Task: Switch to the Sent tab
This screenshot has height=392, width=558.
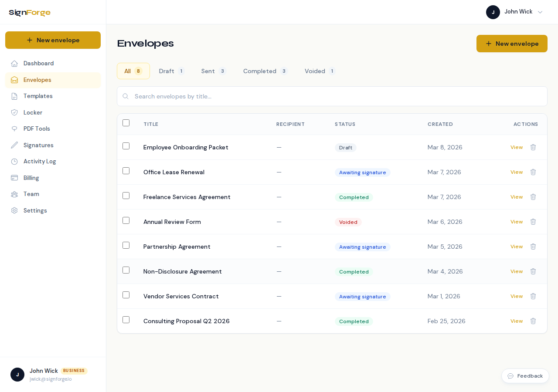Action: tap(214, 71)
